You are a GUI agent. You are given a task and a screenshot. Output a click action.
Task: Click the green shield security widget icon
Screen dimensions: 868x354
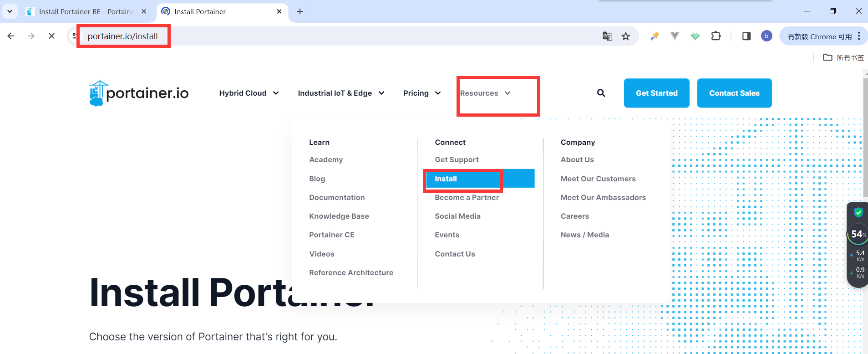pos(858,212)
